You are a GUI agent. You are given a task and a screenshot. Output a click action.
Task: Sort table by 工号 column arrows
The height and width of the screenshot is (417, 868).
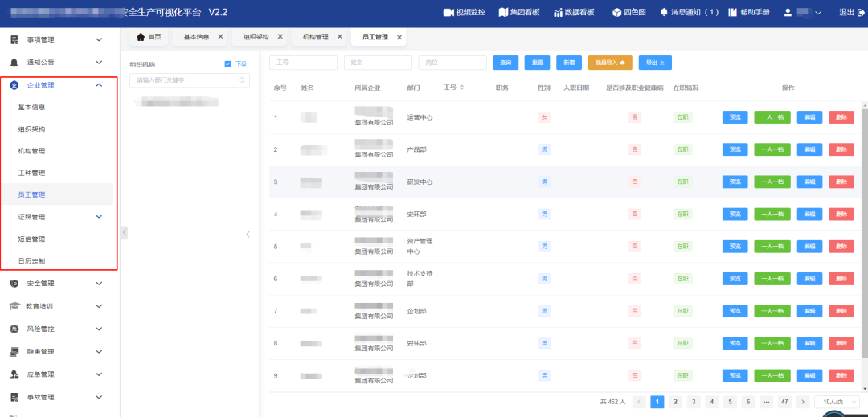461,88
